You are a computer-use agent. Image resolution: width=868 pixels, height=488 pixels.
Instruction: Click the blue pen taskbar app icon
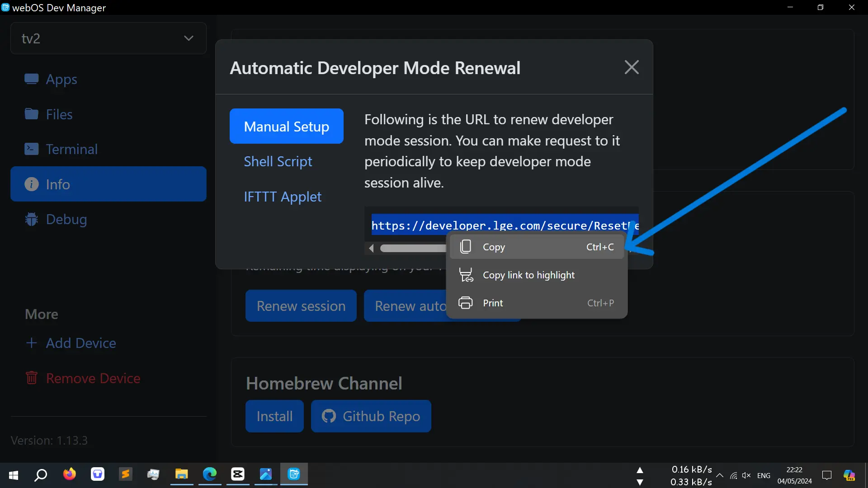tap(266, 474)
